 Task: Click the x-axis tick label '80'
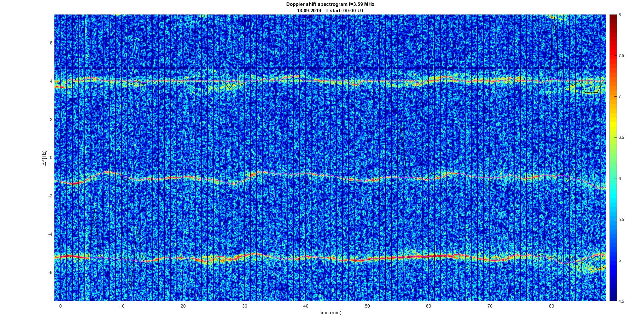(x=551, y=306)
